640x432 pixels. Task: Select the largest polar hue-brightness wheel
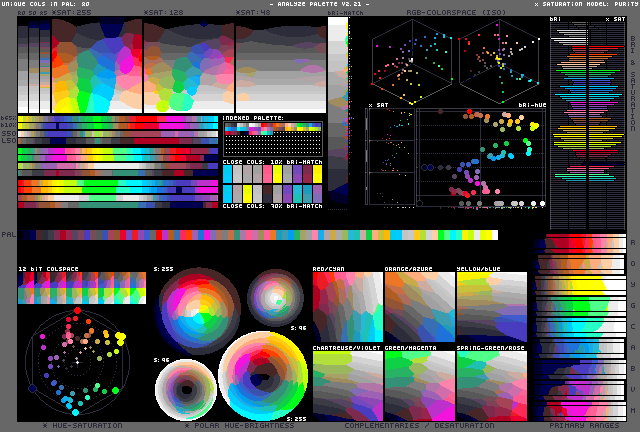click(x=263, y=376)
